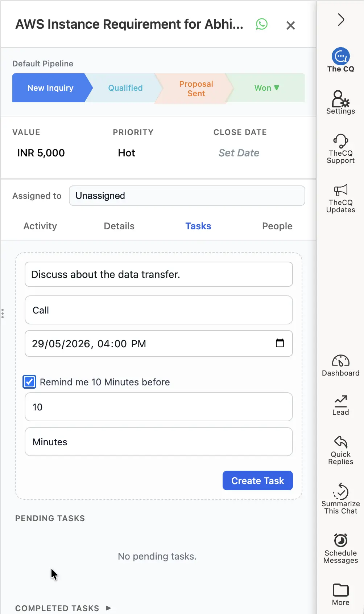Screen dimensions: 364x614
Task: Change the Hot priority value
Action: 127,153
